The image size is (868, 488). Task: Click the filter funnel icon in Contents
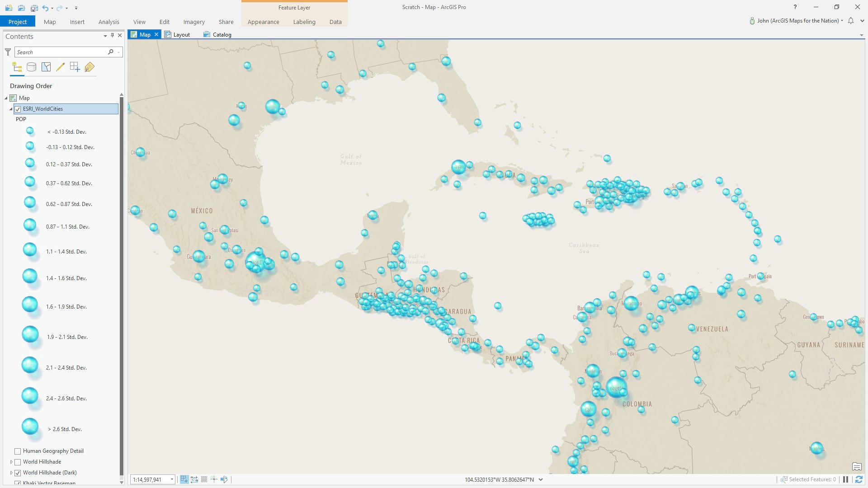click(x=8, y=52)
